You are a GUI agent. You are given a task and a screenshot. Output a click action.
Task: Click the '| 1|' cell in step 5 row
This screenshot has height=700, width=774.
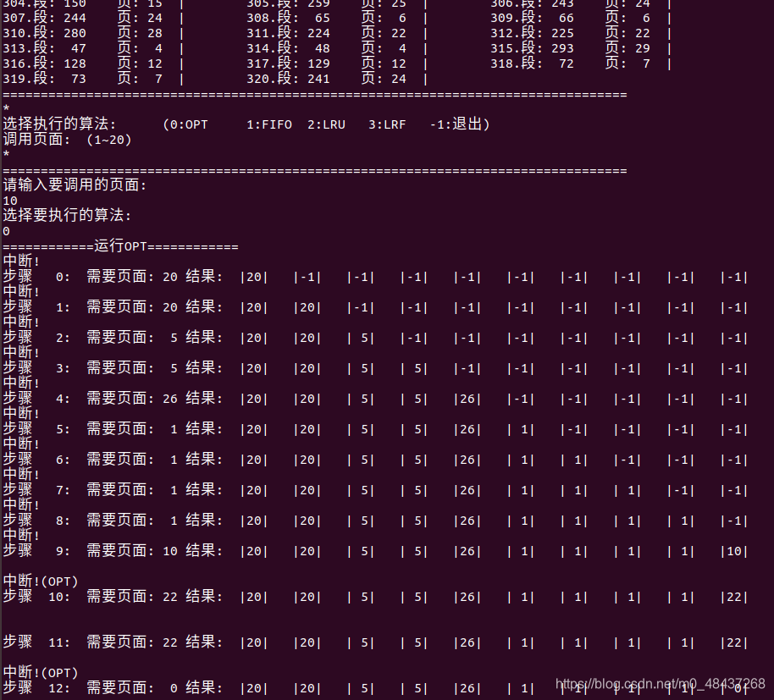tap(520, 430)
